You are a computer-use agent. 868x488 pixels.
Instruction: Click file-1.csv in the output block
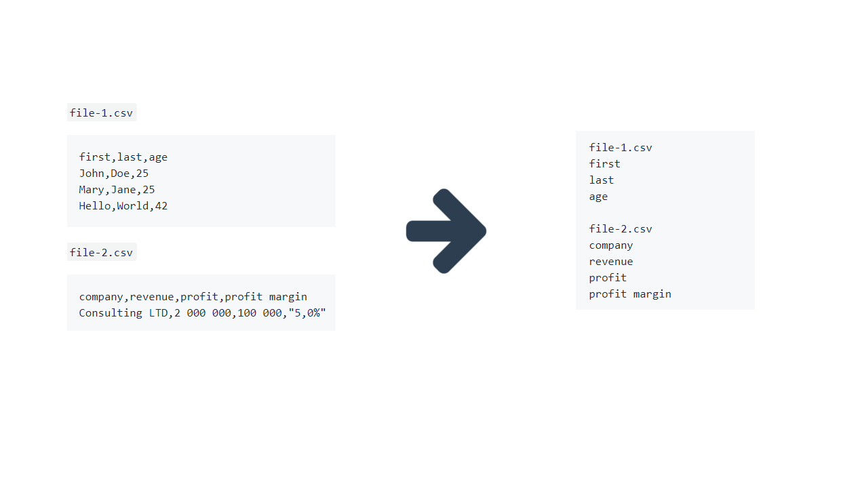(620, 148)
